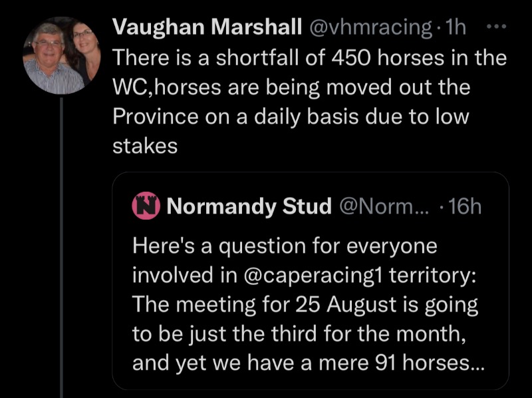Click the Normandy Stud pink castle logo

pyautogui.click(x=145, y=207)
